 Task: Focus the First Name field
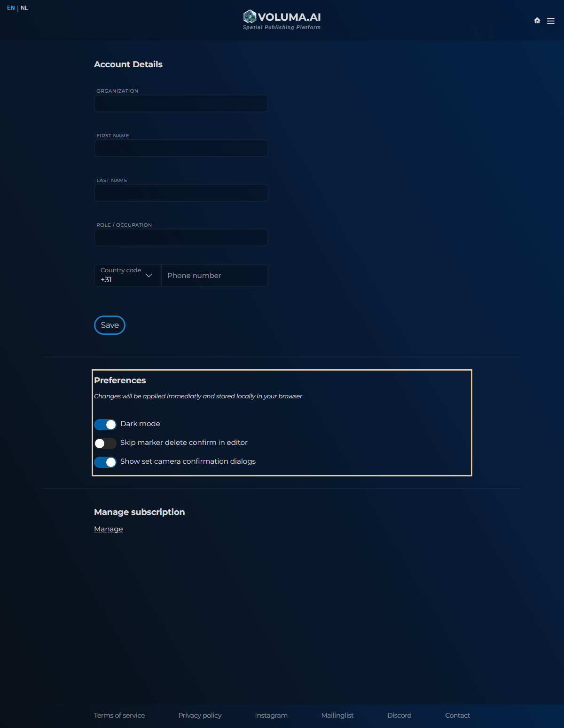tap(181, 148)
